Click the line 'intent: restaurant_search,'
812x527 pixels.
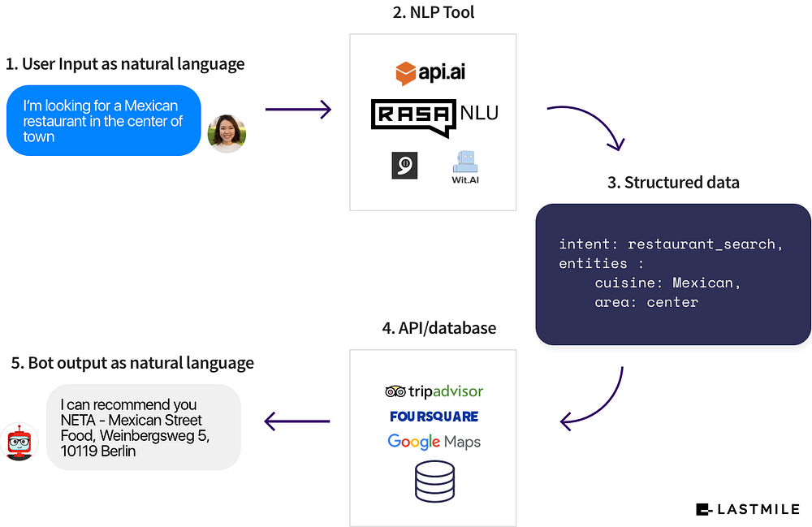(x=671, y=244)
